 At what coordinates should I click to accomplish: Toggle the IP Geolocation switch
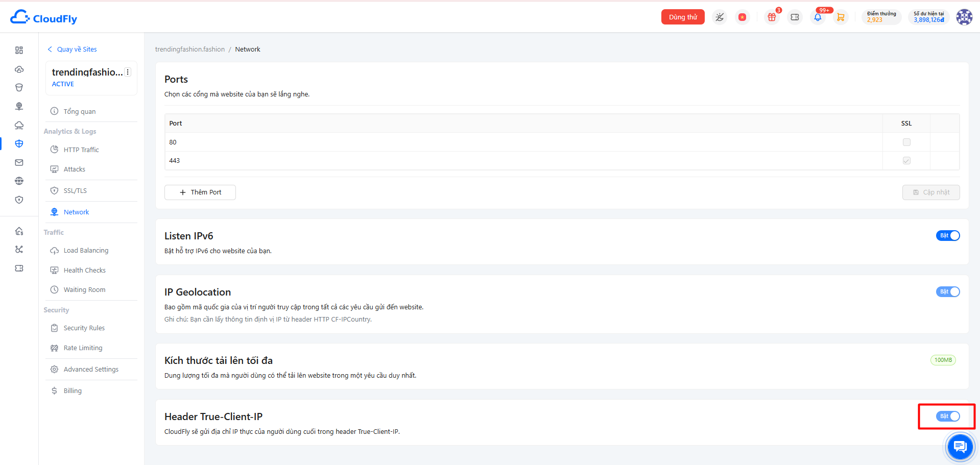pos(948,292)
